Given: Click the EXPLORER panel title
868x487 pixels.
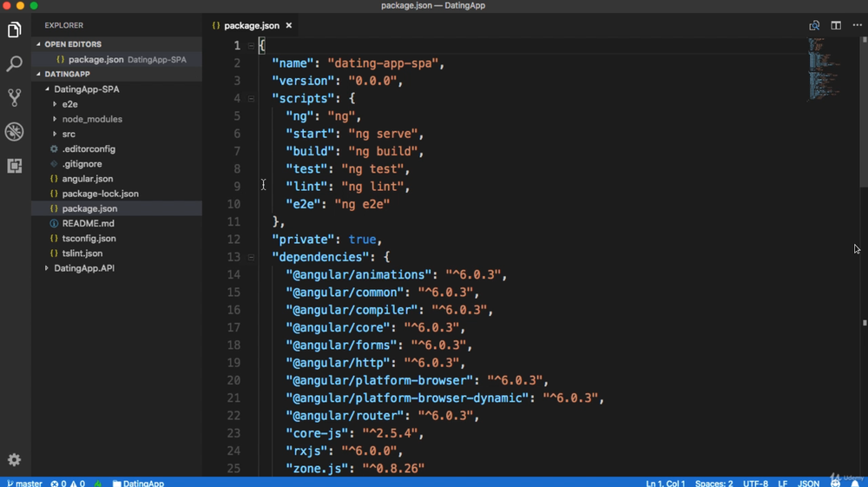Looking at the screenshot, I should point(63,25).
